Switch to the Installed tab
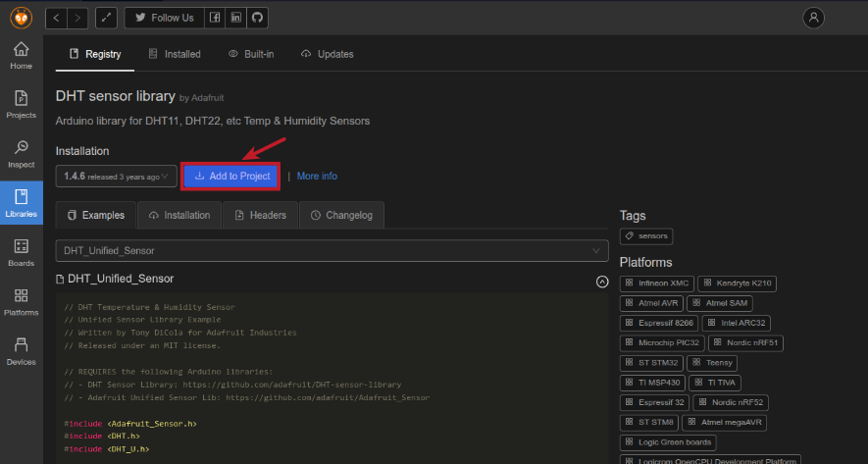This screenshot has width=868, height=464. tap(175, 54)
